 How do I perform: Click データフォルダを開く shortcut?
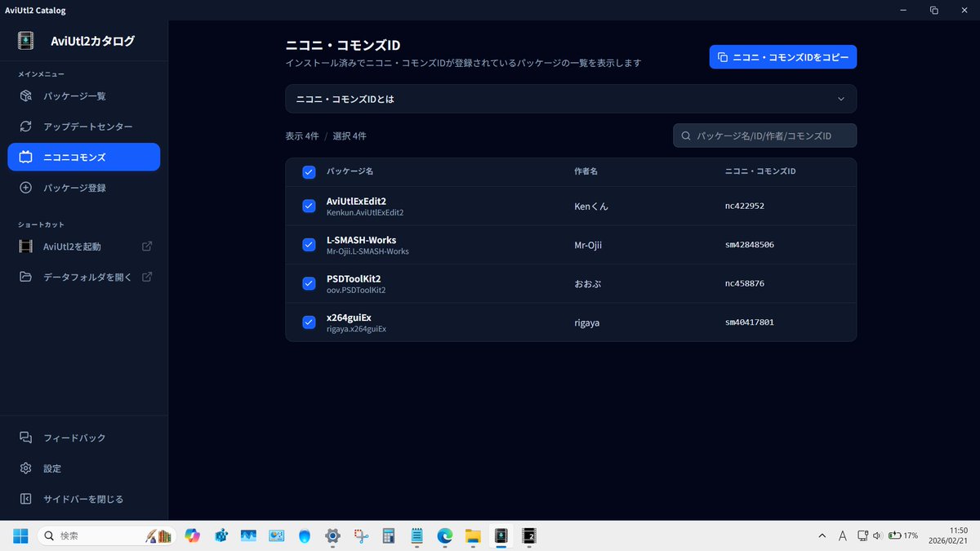(x=83, y=277)
